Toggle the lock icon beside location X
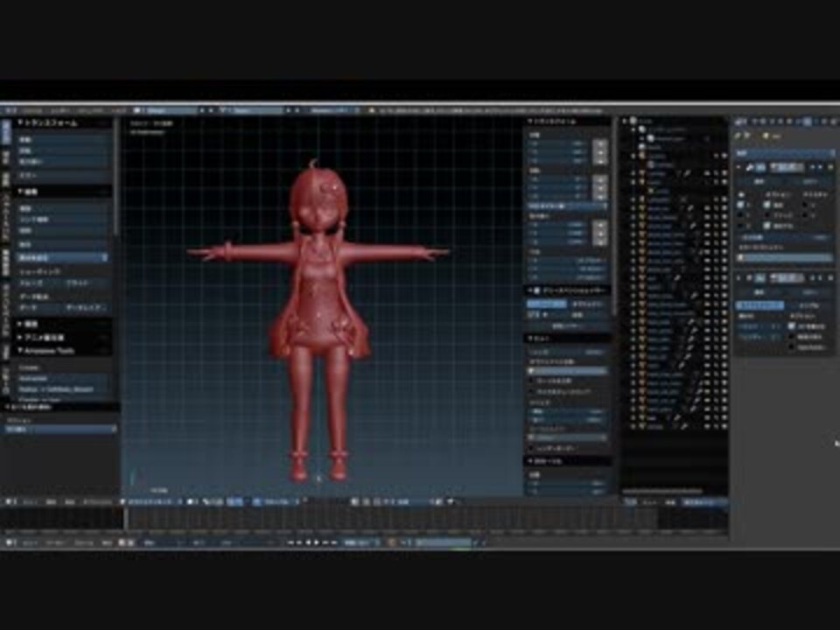The width and height of the screenshot is (840, 630). [x=600, y=143]
